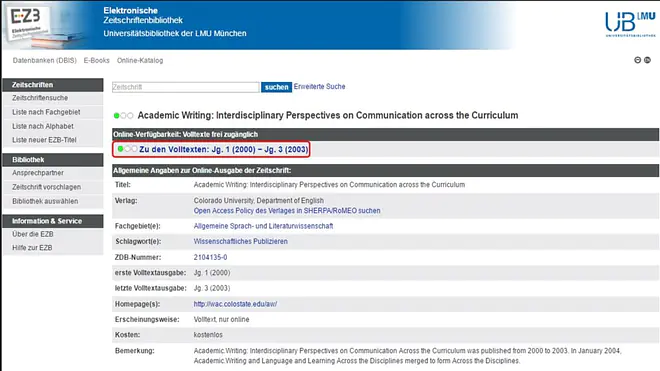Click into the Zeitschrift search field
The height and width of the screenshot is (371, 660).
[186, 87]
